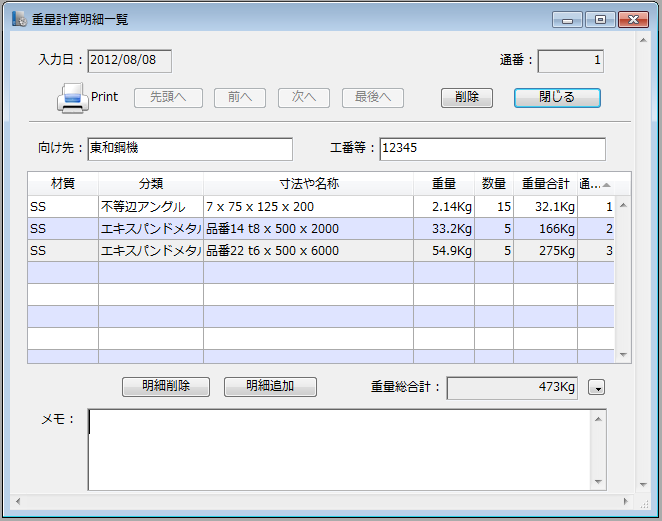Open dropdown arrow beside total weight
662x521 pixels.
pyautogui.click(x=597, y=388)
